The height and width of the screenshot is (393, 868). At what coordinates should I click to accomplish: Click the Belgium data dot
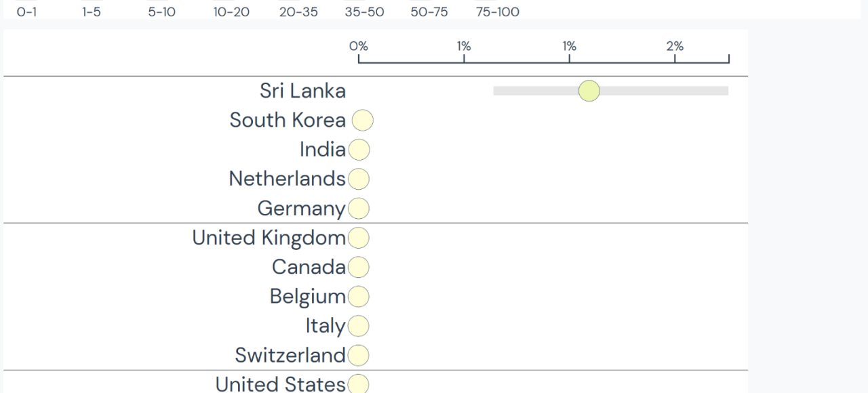point(359,297)
